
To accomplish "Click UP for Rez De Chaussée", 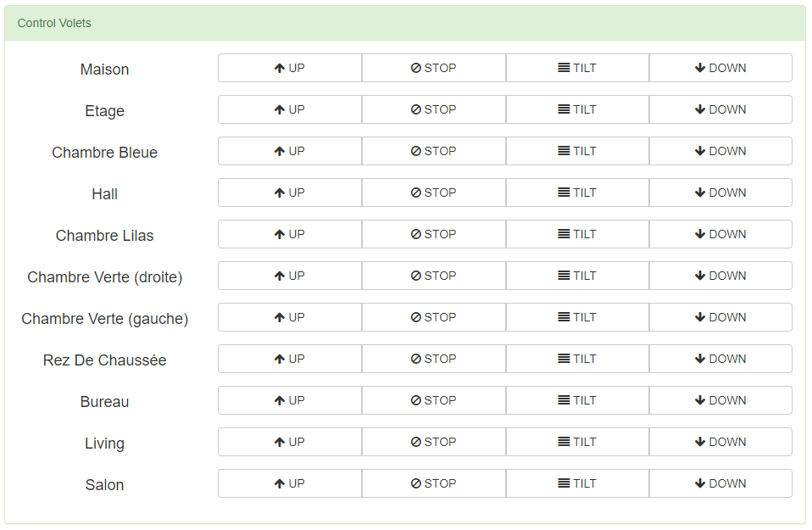I will (289, 359).
